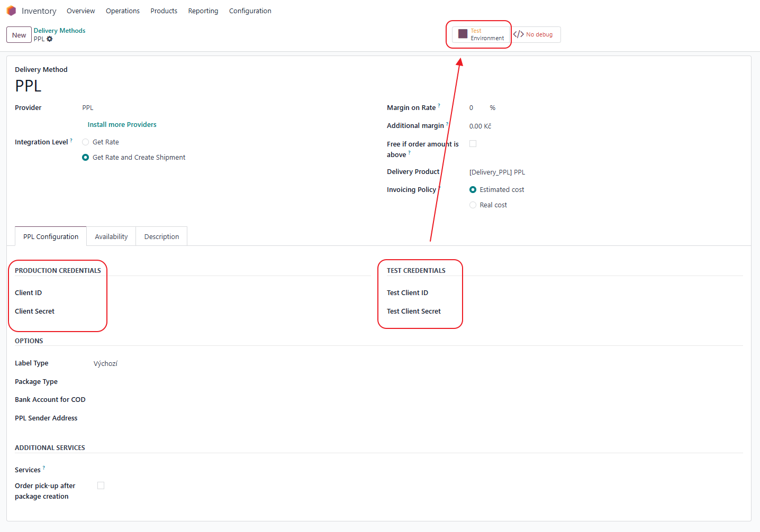The width and height of the screenshot is (760, 532).
Task: Open help tooltip for Free if order amount
Action: (x=409, y=152)
